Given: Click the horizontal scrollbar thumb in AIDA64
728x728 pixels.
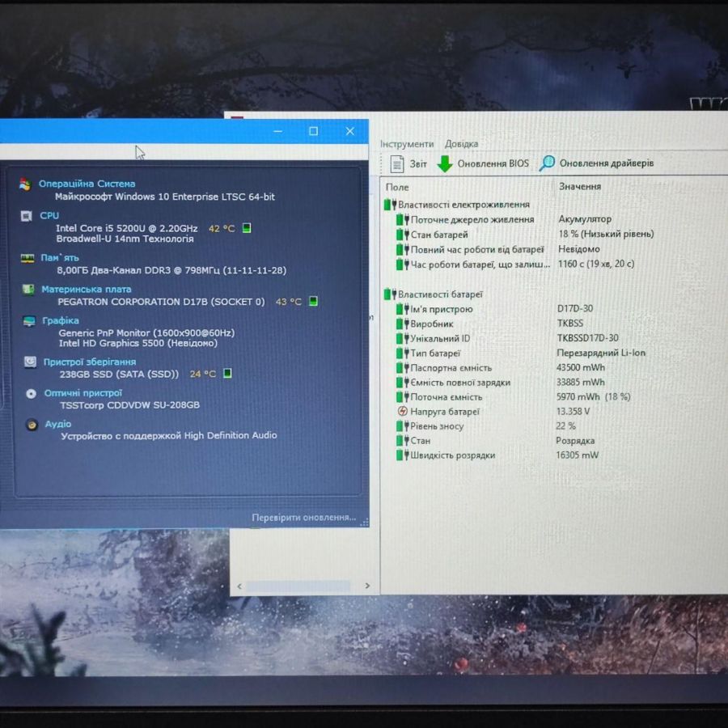Looking at the screenshot, I should pyautogui.click(x=298, y=586).
